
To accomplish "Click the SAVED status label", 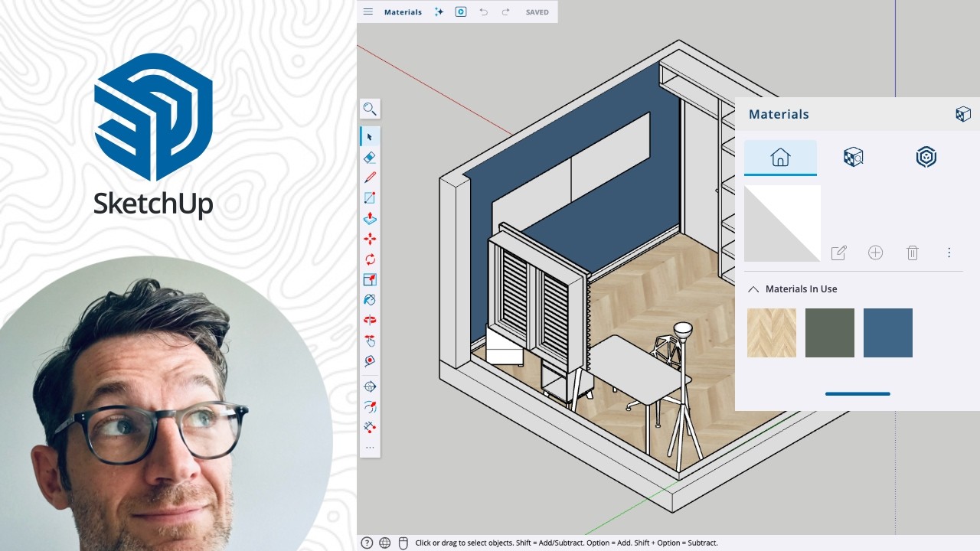I will click(x=537, y=12).
